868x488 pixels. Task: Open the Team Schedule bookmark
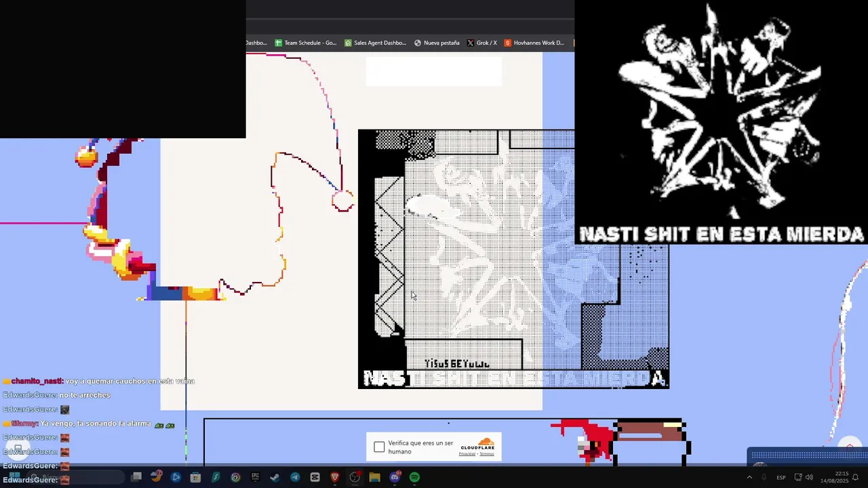(305, 43)
